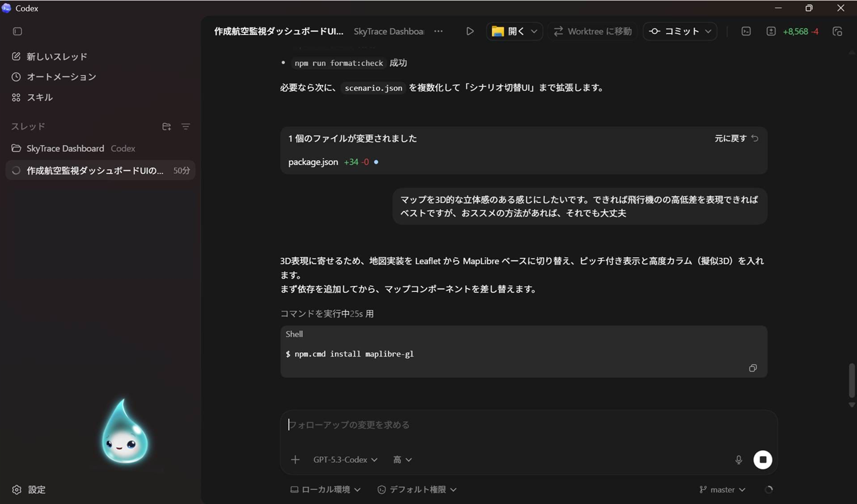Viewport: 857px width, 504px height.
Task: Attach content using the plus icon
Action: click(295, 459)
